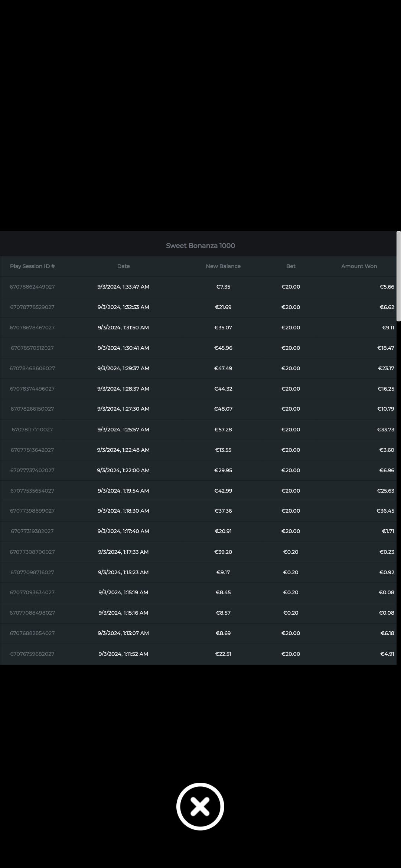Close the game history overlay with X icon
The width and height of the screenshot is (401, 868).
click(x=200, y=806)
